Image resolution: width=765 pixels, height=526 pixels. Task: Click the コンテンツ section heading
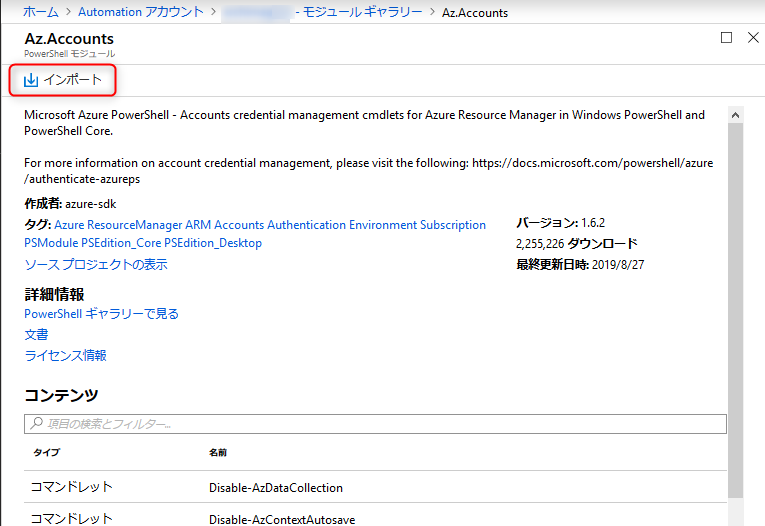[x=61, y=395]
